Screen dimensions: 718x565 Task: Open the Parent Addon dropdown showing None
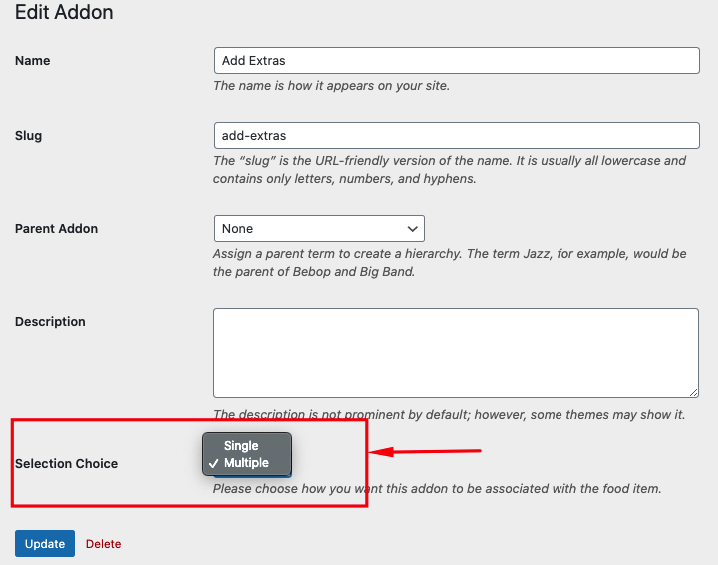tap(319, 228)
